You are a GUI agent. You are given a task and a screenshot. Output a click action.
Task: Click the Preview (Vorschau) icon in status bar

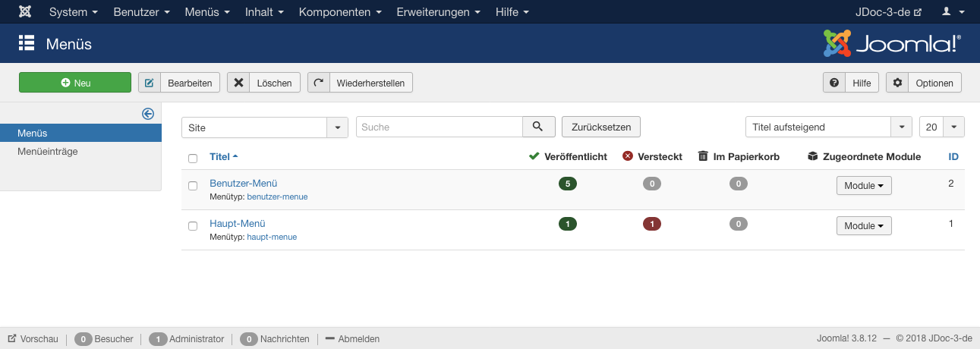12,339
